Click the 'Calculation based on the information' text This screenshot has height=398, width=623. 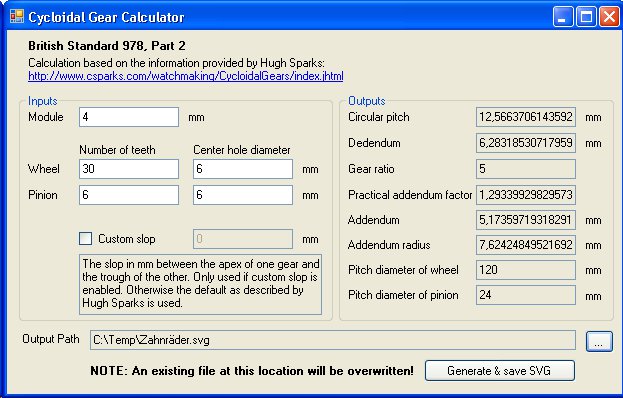point(176,63)
